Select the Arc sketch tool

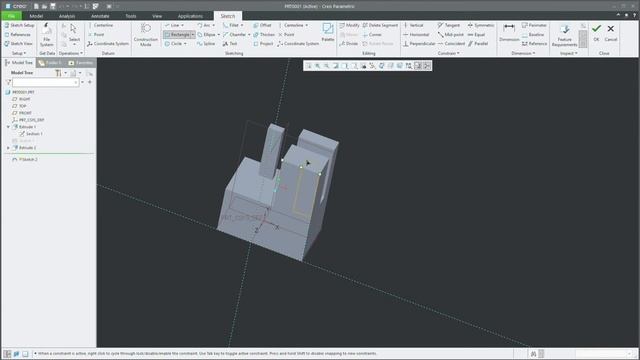tap(204, 25)
